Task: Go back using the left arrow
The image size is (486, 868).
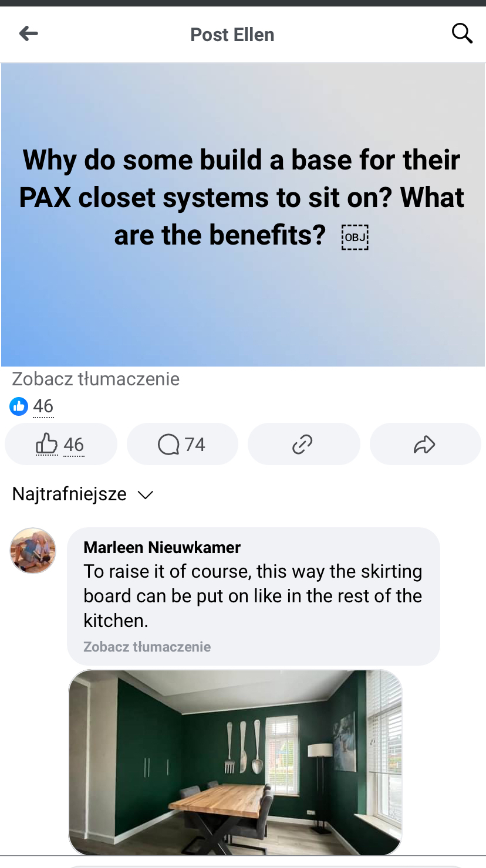Action: pos(28,34)
